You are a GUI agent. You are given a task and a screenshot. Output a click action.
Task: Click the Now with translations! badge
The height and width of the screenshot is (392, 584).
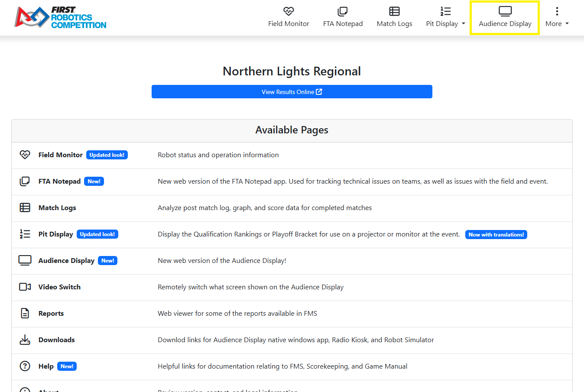click(496, 234)
